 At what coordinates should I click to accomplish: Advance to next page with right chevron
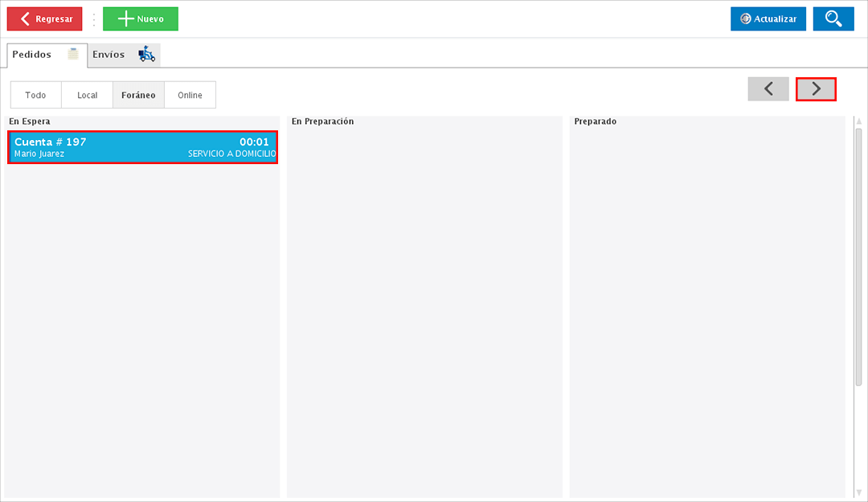tap(816, 89)
